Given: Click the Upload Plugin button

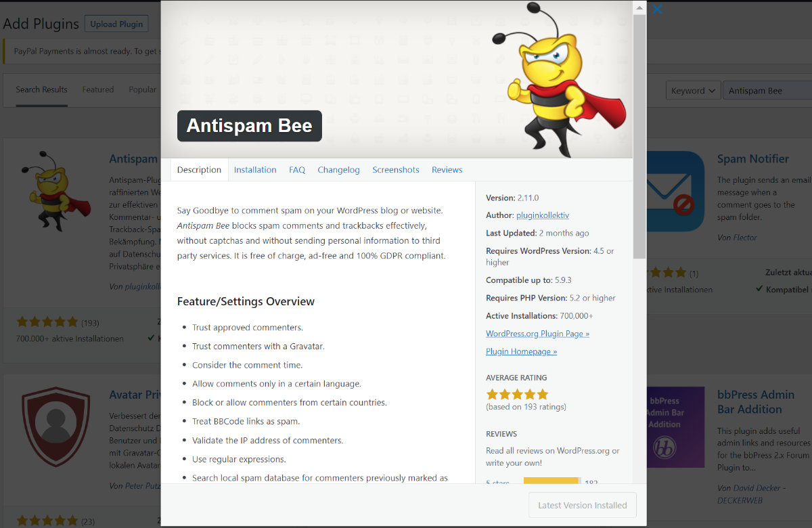Looking at the screenshot, I should click(116, 24).
